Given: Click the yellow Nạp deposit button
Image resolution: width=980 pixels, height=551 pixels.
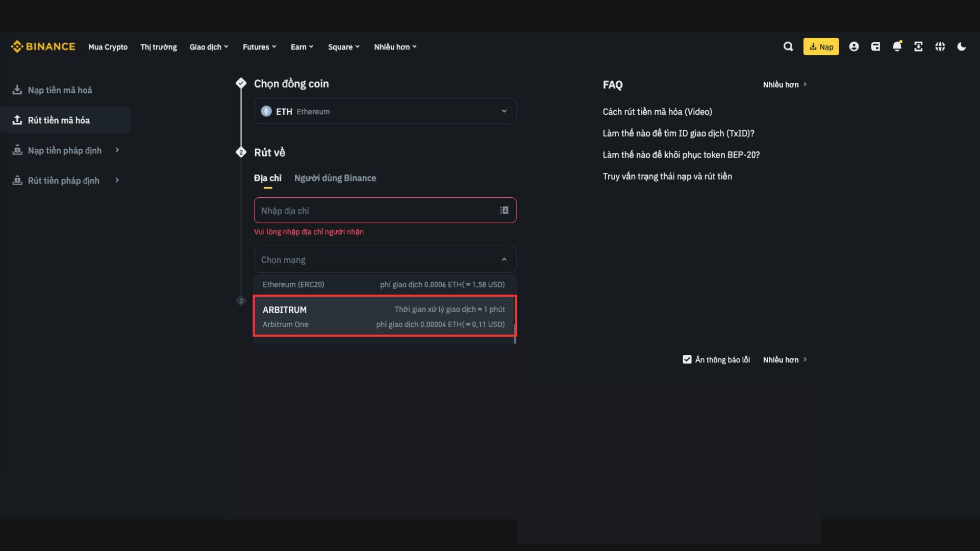Looking at the screenshot, I should [x=821, y=46].
